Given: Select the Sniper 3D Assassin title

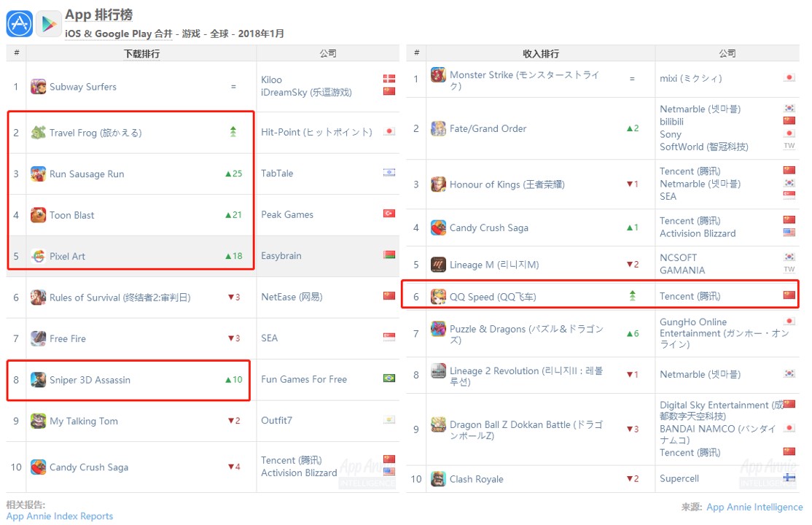Looking at the screenshot, I should 90,380.
